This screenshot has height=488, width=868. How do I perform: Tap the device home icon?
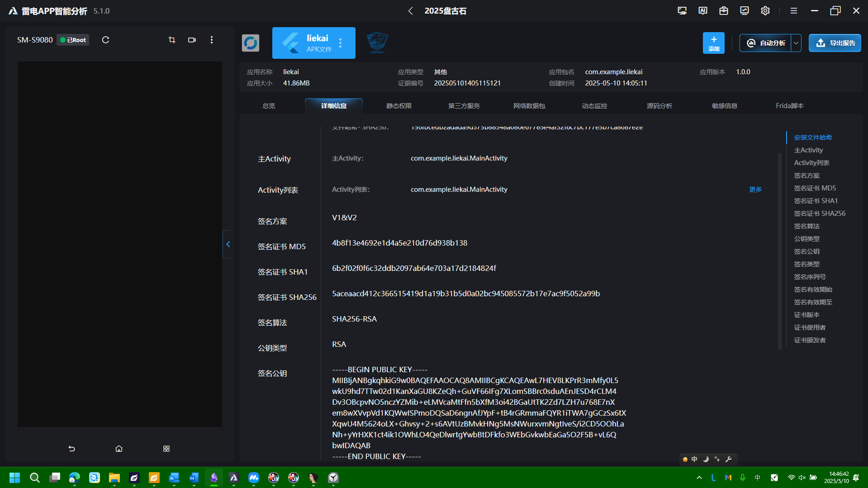pyautogui.click(x=119, y=449)
